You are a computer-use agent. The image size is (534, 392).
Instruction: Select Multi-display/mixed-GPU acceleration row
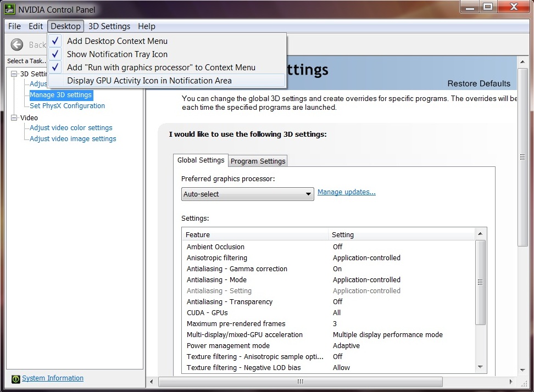click(x=329, y=334)
